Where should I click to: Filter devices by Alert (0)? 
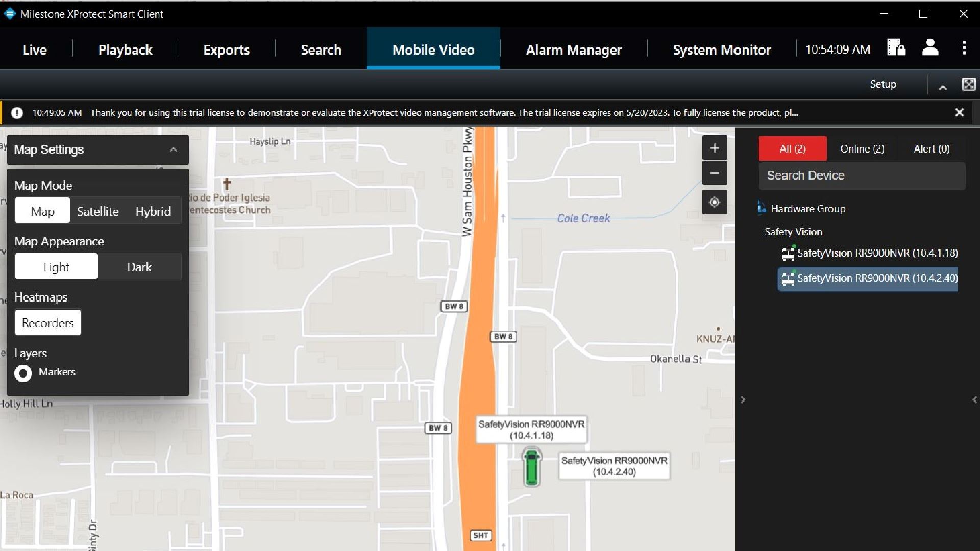(x=932, y=148)
